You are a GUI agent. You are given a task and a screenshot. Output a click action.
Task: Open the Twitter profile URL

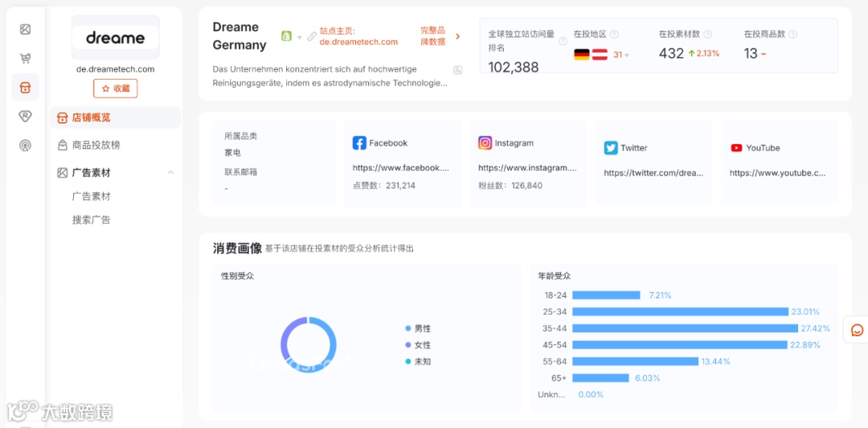click(x=653, y=173)
